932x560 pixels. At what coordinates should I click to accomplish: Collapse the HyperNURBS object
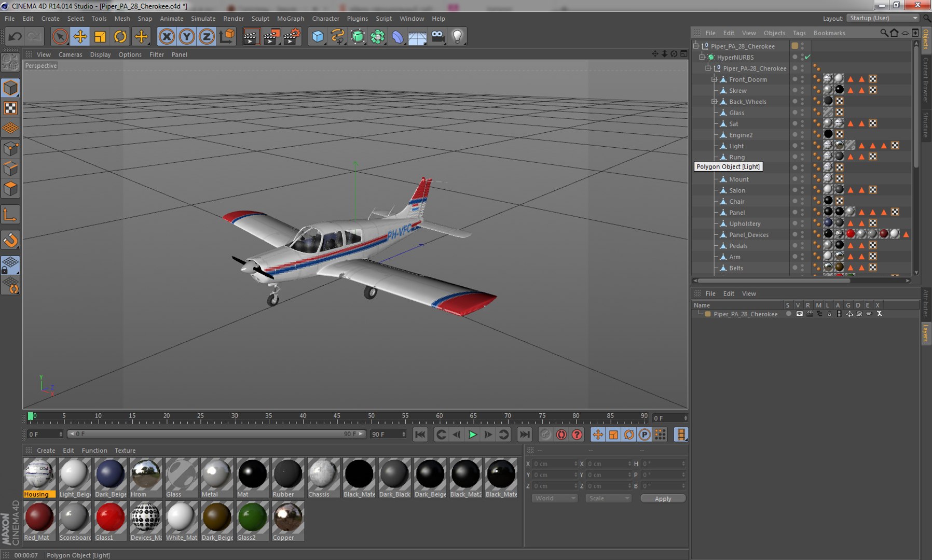click(702, 57)
